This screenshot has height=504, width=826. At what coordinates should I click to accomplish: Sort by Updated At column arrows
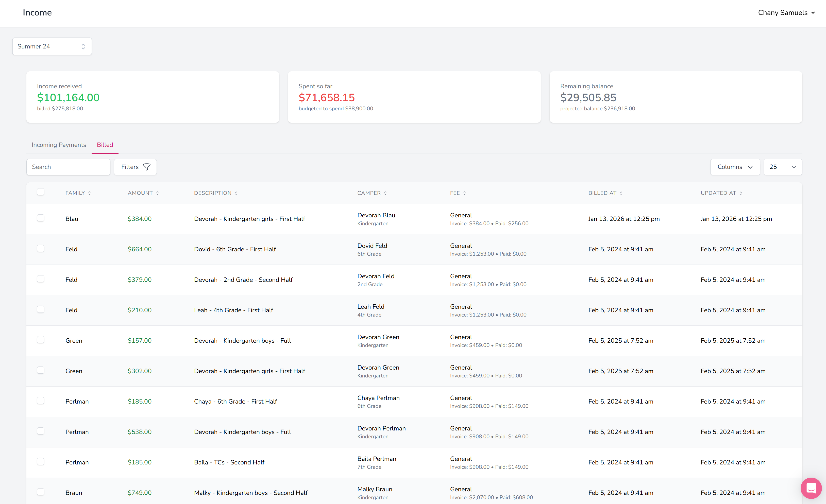pyautogui.click(x=740, y=193)
